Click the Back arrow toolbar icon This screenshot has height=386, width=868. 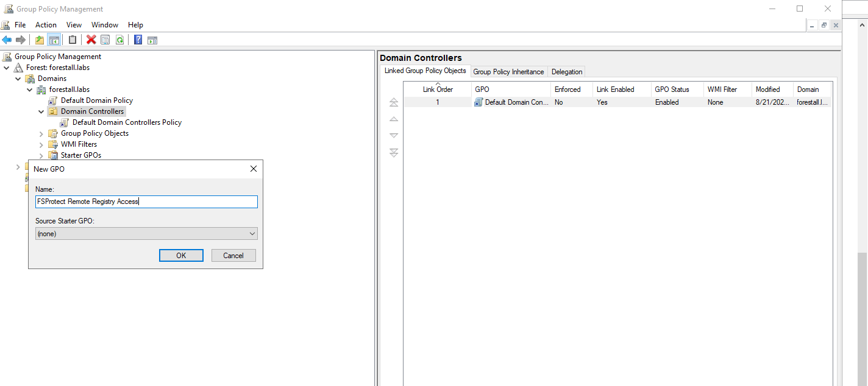[x=7, y=40]
